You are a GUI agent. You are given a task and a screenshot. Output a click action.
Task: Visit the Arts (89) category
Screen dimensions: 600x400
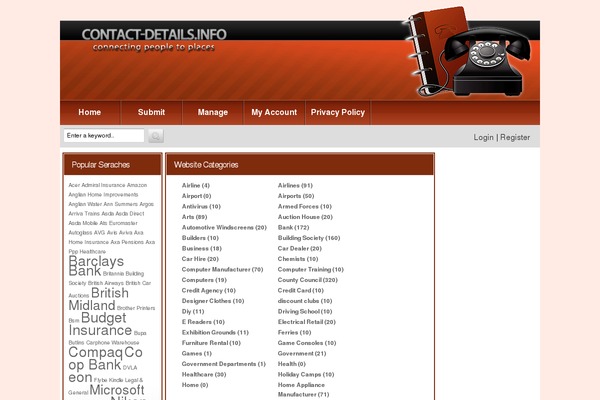(194, 217)
